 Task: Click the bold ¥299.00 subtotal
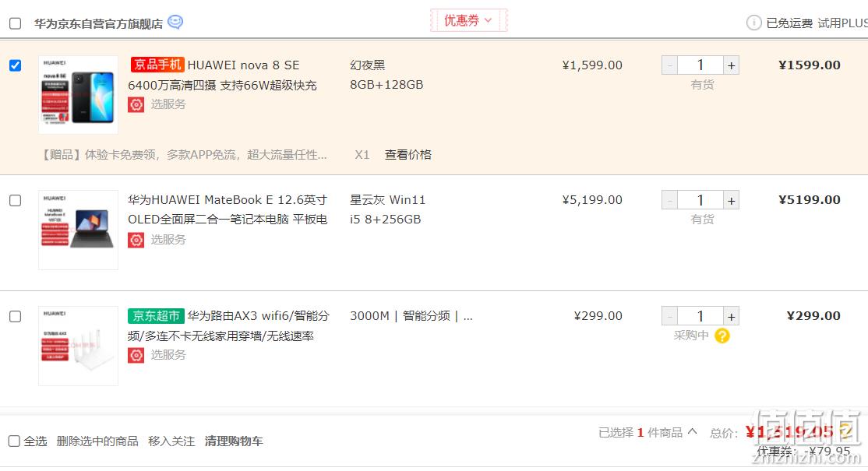coord(813,316)
